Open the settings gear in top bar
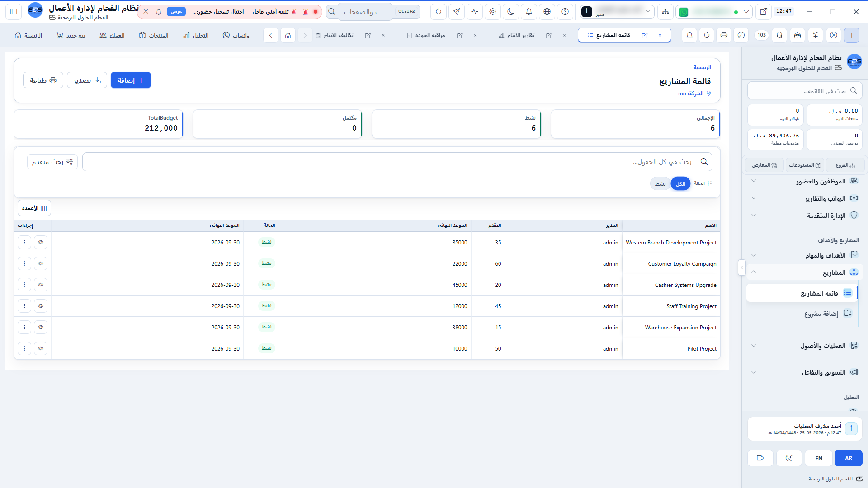This screenshot has width=868, height=488. [493, 12]
